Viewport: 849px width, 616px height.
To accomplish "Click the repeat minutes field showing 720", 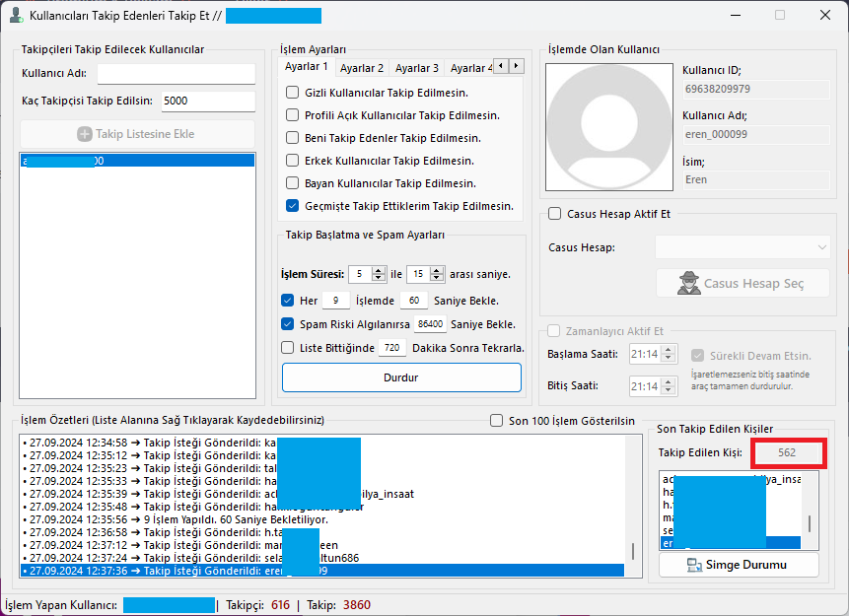I will coord(392,348).
